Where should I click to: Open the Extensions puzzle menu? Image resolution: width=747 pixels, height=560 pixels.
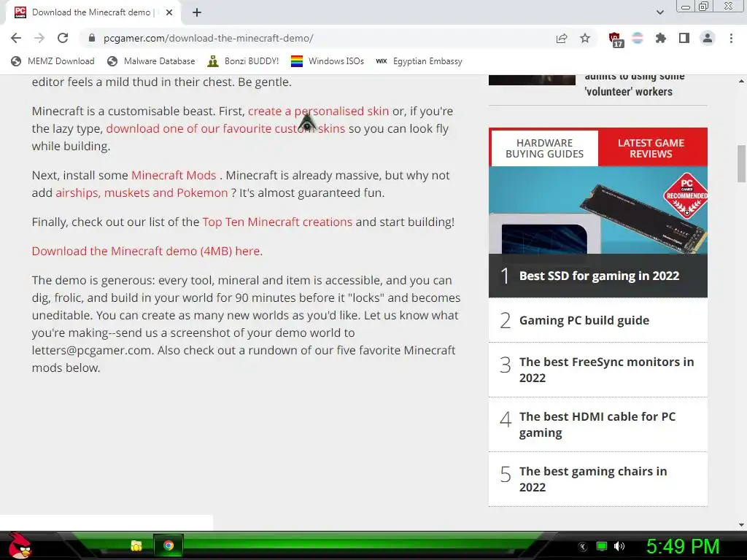pyautogui.click(x=661, y=38)
